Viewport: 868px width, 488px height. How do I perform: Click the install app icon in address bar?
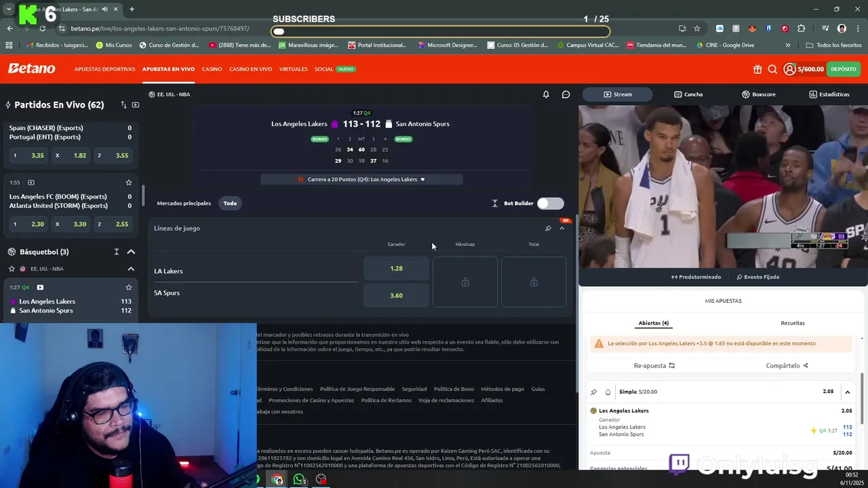point(682,28)
